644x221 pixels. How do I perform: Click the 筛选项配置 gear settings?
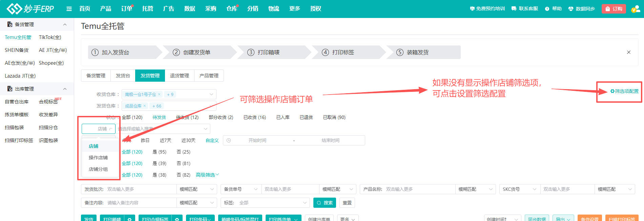(624, 91)
